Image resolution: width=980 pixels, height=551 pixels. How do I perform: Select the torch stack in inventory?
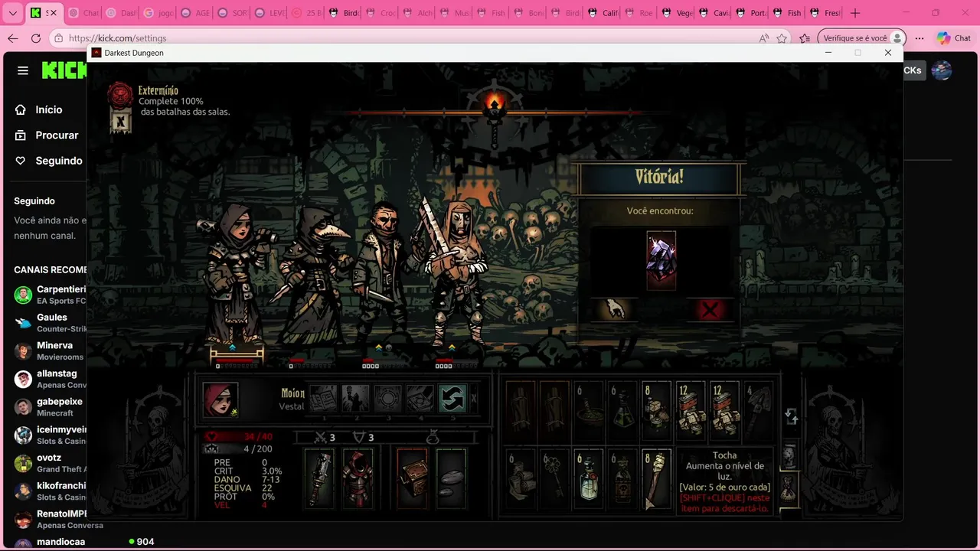(x=656, y=478)
